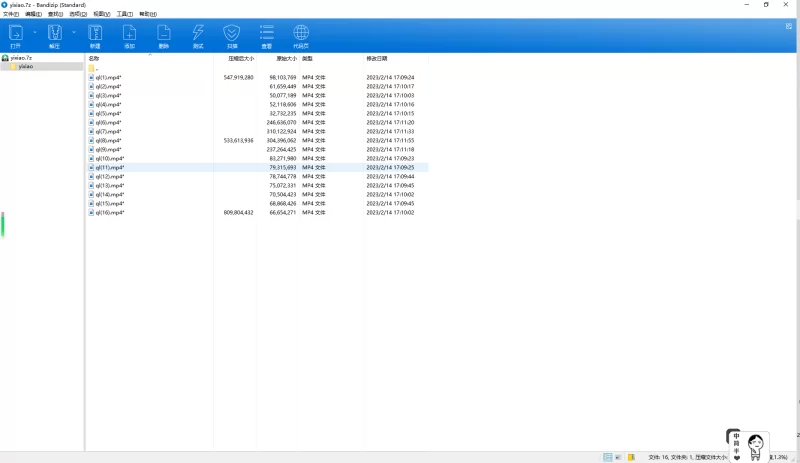Sort by the 修改日期 column header

pos(377,59)
